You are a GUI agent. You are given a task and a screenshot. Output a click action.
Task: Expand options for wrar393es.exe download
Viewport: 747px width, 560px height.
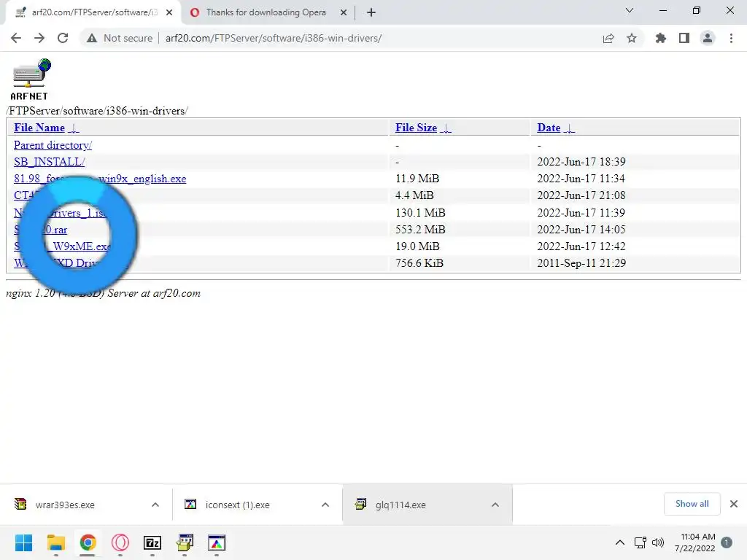(155, 505)
